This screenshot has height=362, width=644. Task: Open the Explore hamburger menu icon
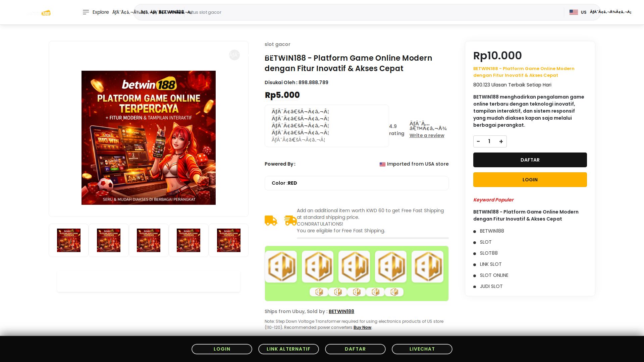pos(86,12)
